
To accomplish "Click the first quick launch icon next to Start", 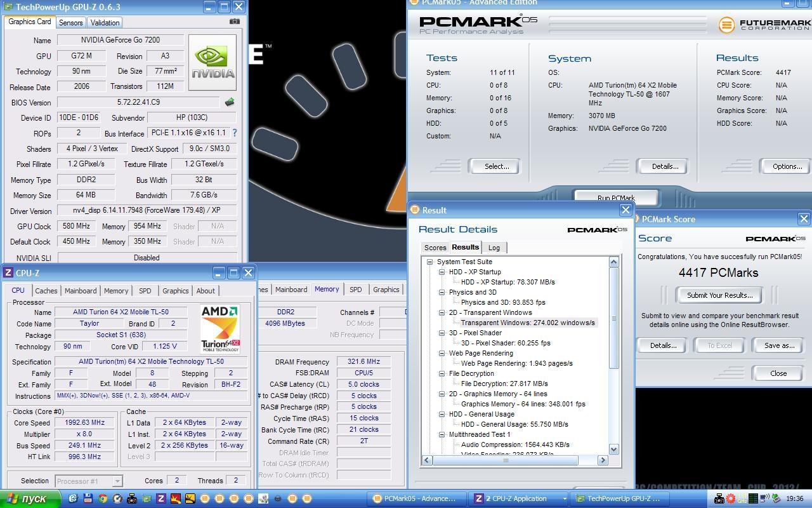I will click(73, 498).
